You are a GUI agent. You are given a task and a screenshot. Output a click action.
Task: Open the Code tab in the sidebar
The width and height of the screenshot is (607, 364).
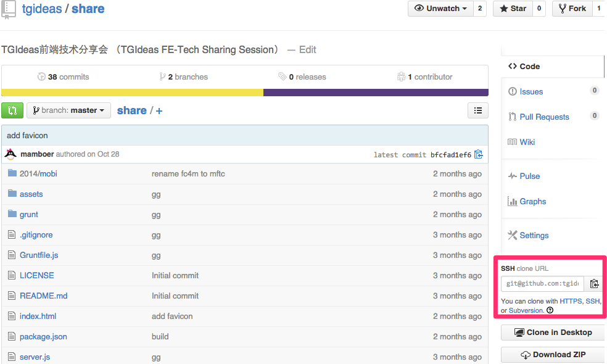pos(553,66)
